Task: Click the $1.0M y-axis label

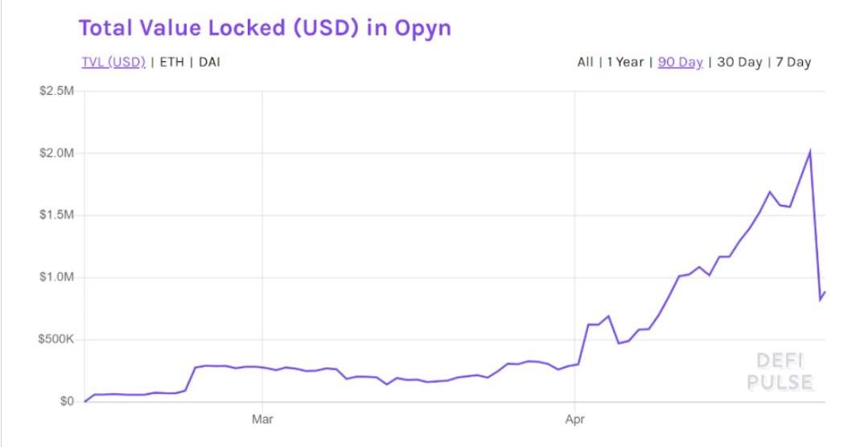Action: [57, 277]
